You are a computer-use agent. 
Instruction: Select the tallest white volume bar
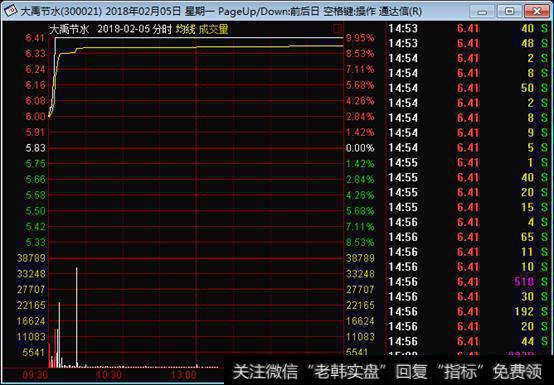(77, 317)
